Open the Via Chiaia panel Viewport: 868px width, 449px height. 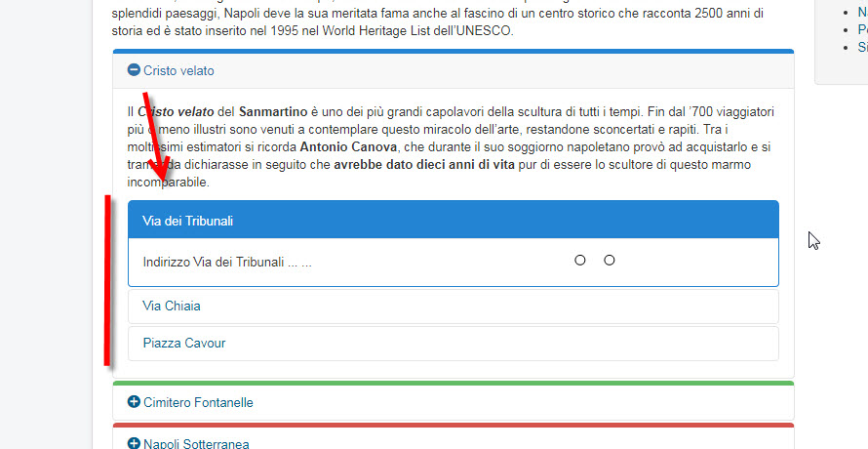tap(172, 306)
